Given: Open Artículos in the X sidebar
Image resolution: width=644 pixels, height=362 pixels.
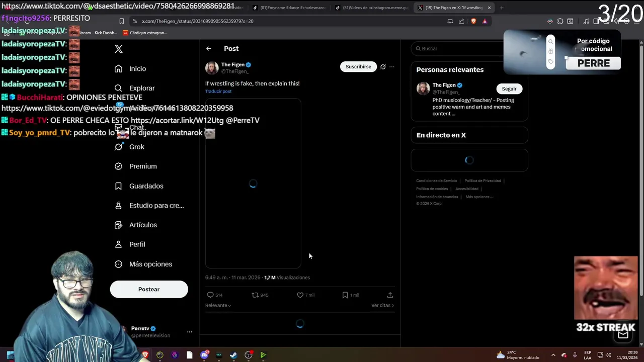Looking at the screenshot, I should pyautogui.click(x=135, y=225).
